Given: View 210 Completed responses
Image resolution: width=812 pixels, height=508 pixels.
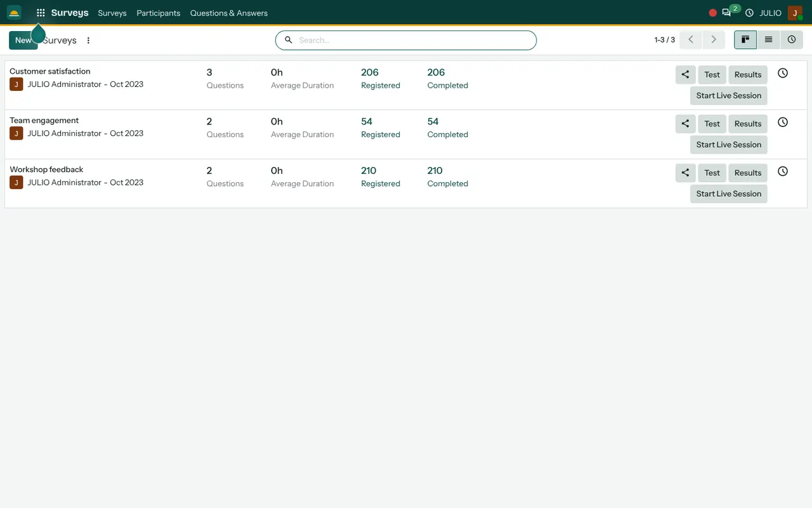Looking at the screenshot, I should (x=448, y=177).
